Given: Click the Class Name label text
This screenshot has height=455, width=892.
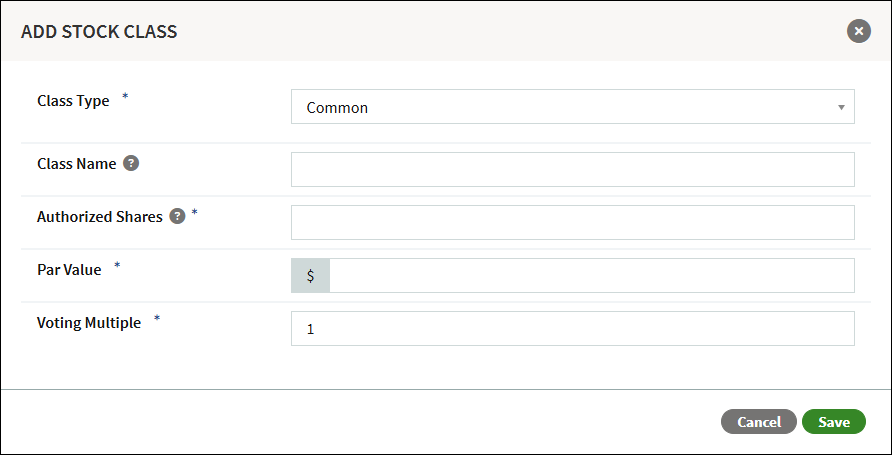Looking at the screenshot, I should 77,164.
